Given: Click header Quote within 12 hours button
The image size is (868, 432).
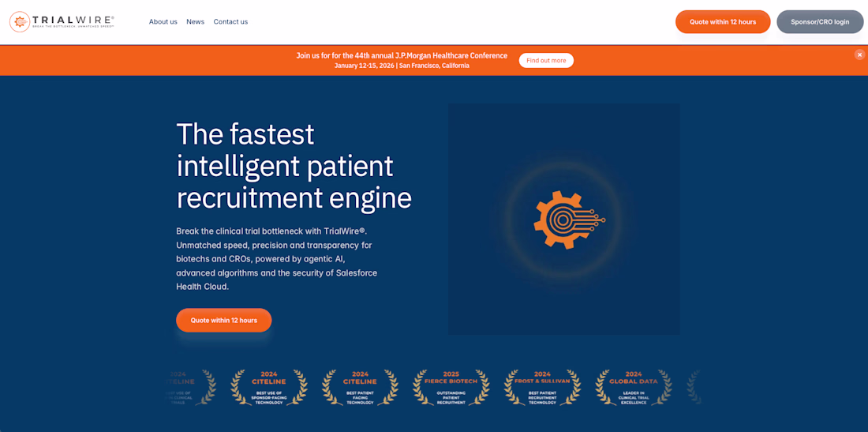Looking at the screenshot, I should [723, 21].
